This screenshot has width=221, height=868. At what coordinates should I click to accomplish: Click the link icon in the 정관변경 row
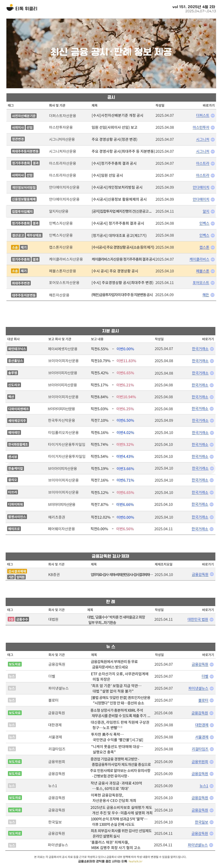pyautogui.click(x=213, y=139)
